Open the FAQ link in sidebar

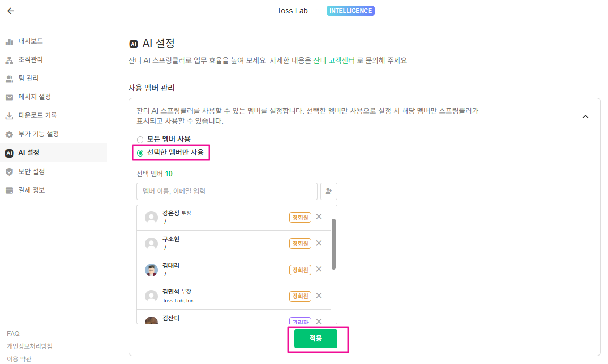(x=13, y=334)
